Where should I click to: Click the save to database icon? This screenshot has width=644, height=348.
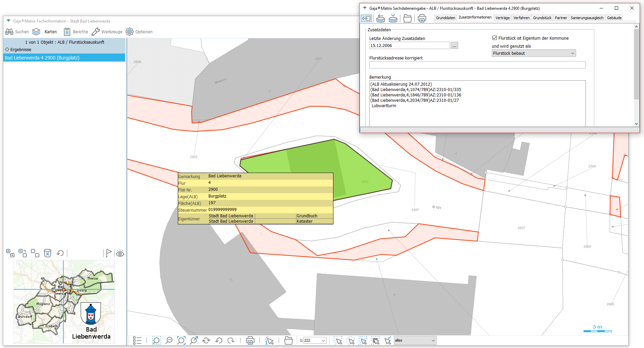tap(393, 18)
